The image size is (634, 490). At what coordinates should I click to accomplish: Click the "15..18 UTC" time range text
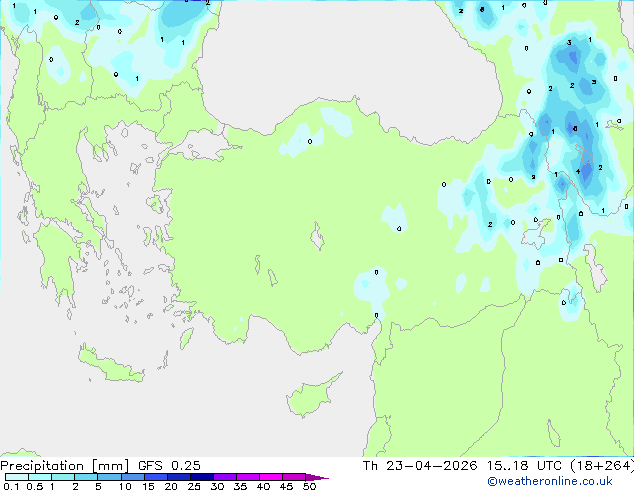pyautogui.click(x=524, y=466)
